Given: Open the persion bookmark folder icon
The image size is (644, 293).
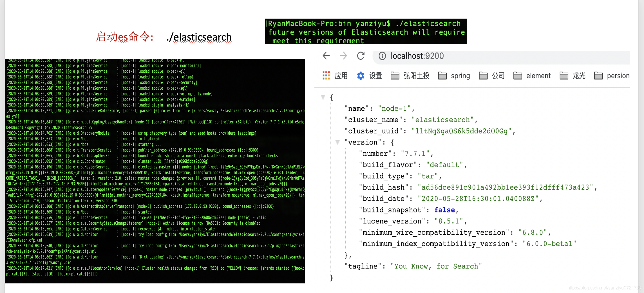Looking at the screenshot, I should (598, 76).
